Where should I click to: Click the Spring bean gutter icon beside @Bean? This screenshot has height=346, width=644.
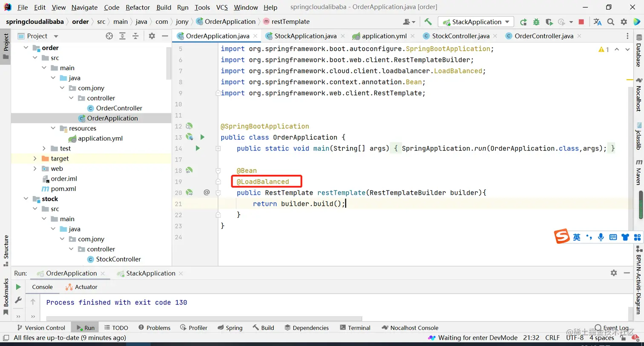(x=189, y=170)
